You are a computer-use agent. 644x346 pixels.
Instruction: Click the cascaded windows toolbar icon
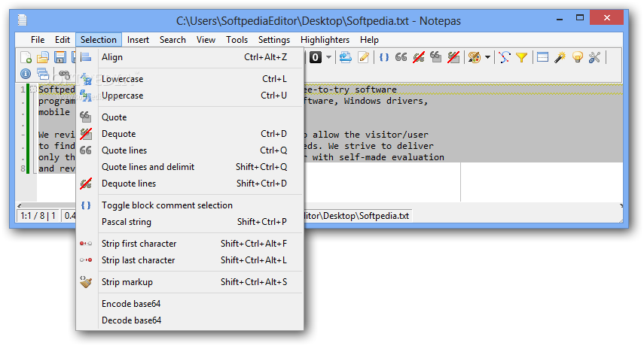(43, 74)
